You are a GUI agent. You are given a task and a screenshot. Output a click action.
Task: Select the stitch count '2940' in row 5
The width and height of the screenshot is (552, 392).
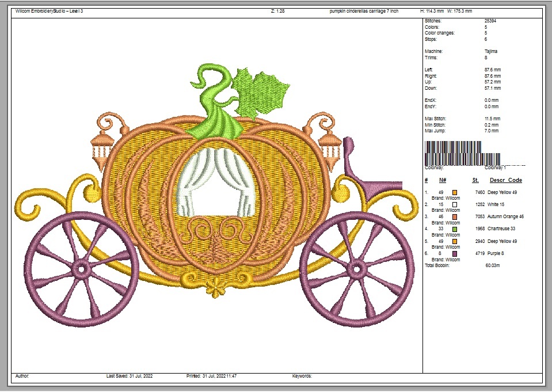click(x=480, y=242)
